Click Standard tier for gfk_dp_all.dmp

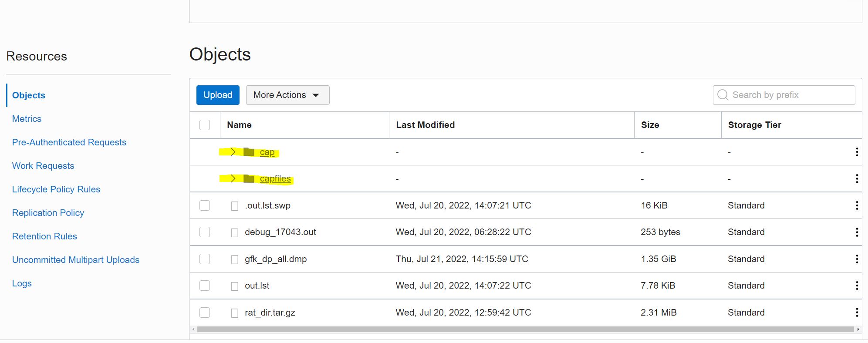tap(746, 259)
